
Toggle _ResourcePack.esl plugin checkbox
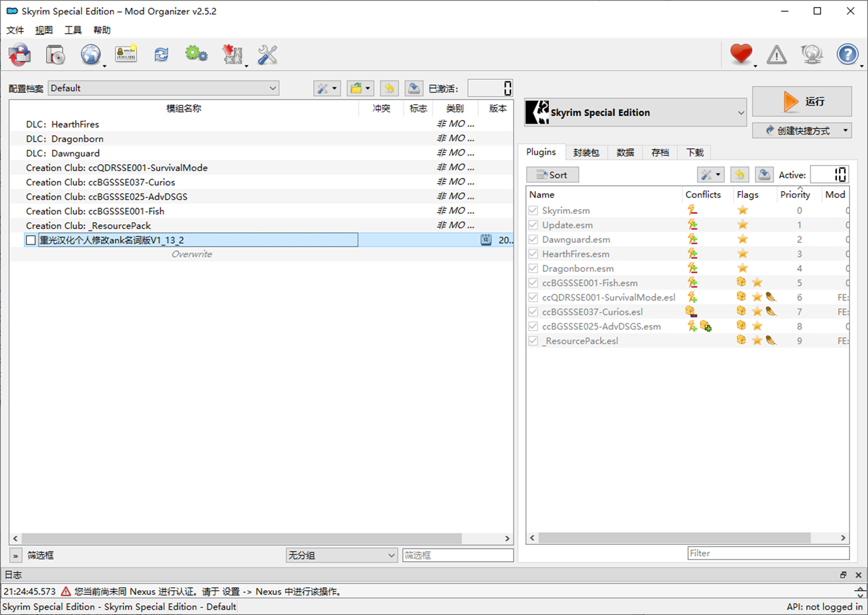533,341
